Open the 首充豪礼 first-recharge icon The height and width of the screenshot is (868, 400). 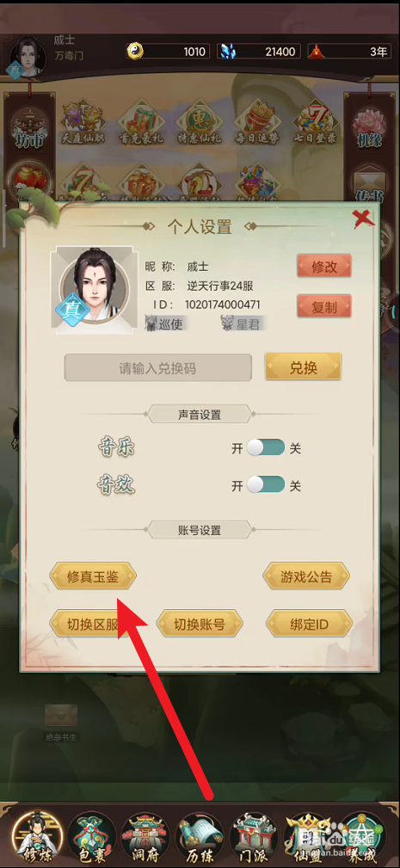point(139,123)
